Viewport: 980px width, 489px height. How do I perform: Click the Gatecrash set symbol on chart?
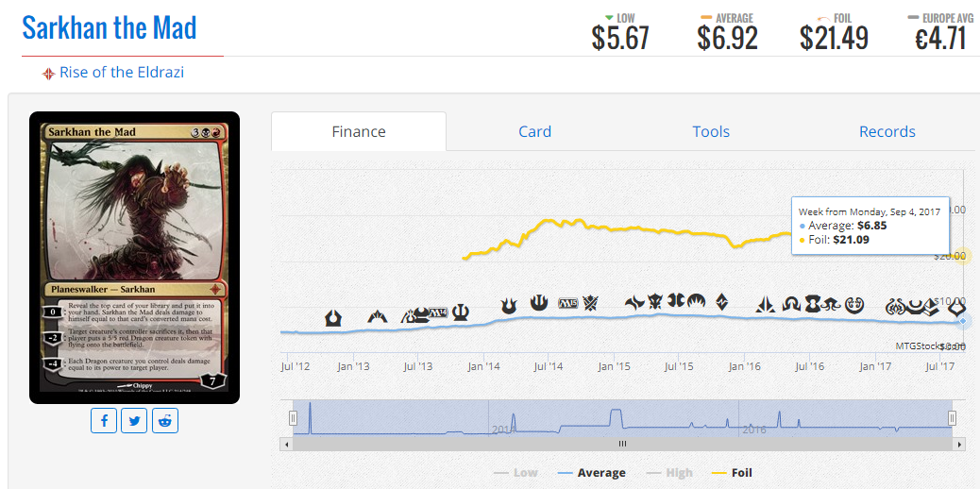pos(379,316)
